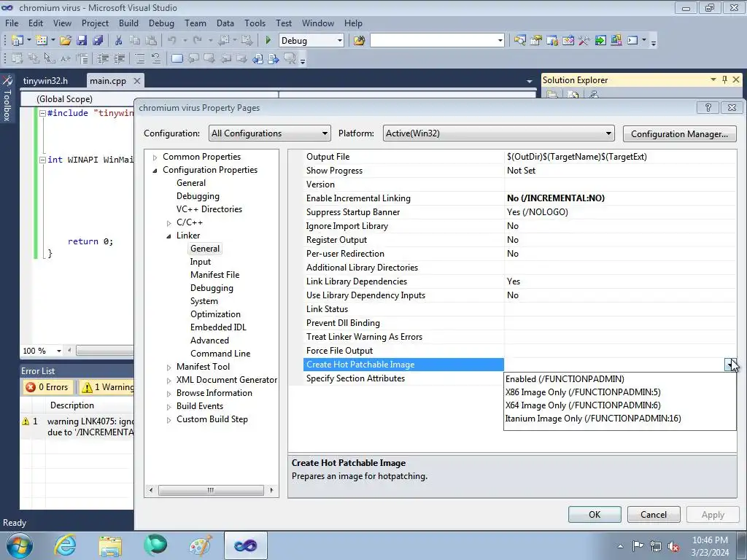Expand the Build Events node
Image resolution: width=747 pixels, height=560 pixels.
(x=169, y=407)
